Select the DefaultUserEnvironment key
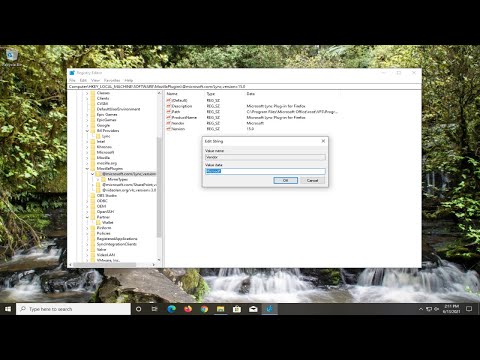Screen dimensions: 480x360 point(118,109)
